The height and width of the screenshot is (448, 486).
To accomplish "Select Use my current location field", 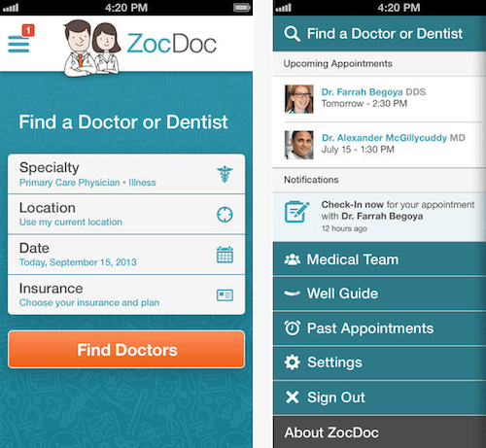I will [126, 215].
